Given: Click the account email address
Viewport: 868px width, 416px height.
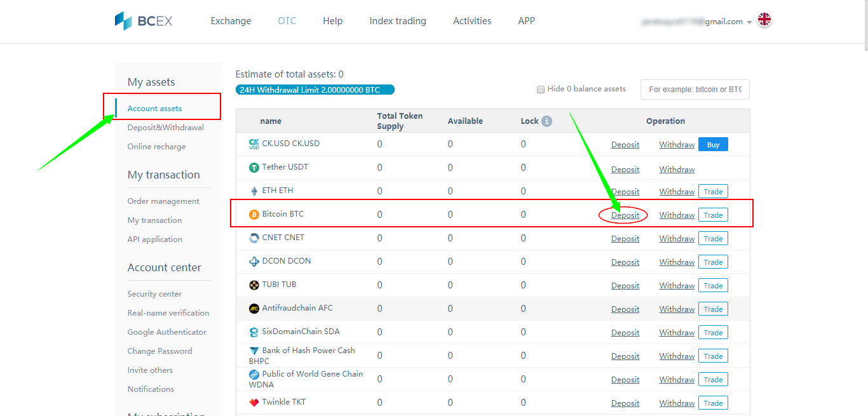Looking at the screenshot, I should 693,22.
